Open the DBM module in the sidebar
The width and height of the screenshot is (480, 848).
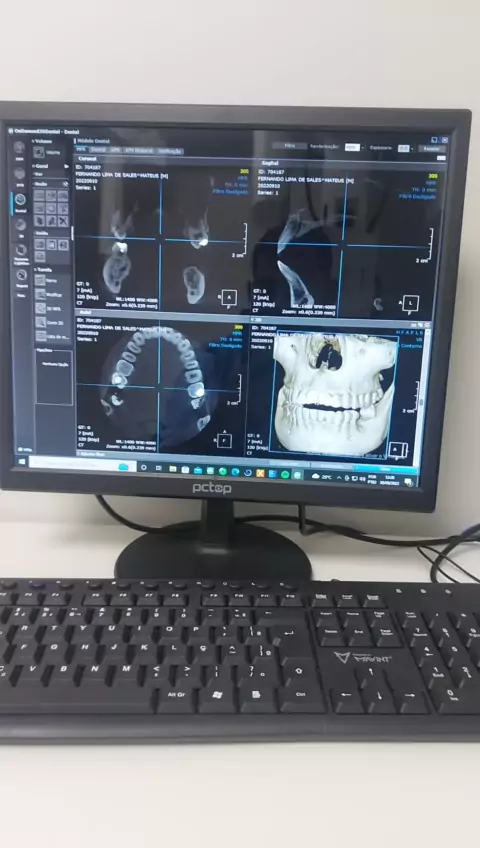coord(19,148)
